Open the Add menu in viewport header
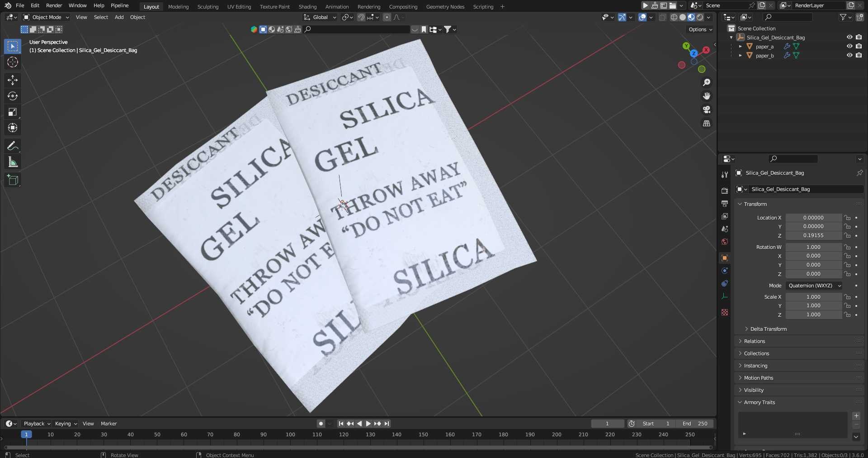The image size is (868, 458). pos(119,17)
